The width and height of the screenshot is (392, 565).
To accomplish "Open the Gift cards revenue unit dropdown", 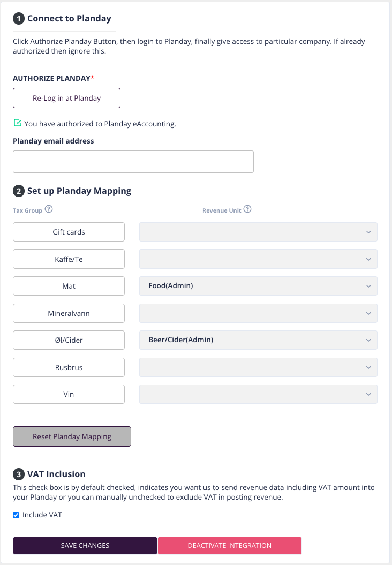I will point(258,232).
